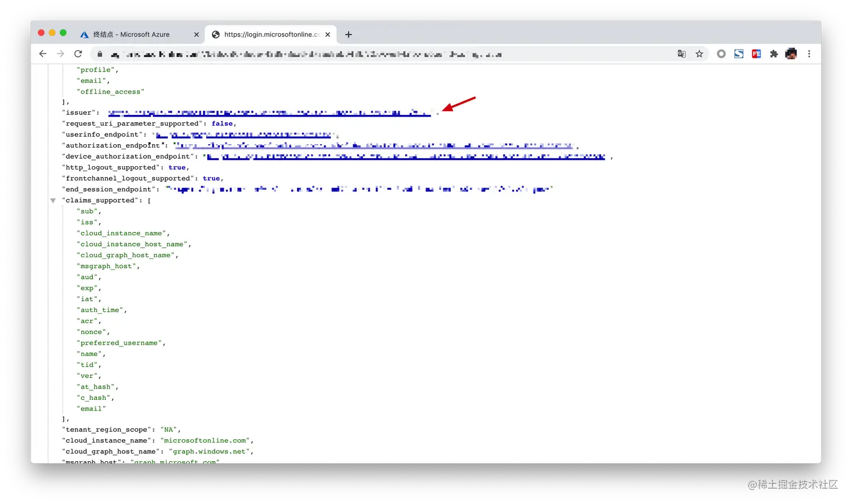Image resolution: width=852 pixels, height=504 pixels.
Task: Open the Extensions puzzle-piece menu
Action: (x=774, y=54)
